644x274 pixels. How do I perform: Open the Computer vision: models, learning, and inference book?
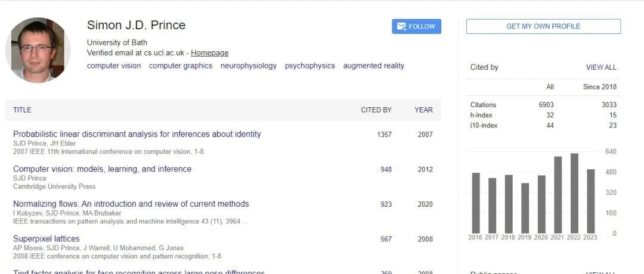coord(103,169)
